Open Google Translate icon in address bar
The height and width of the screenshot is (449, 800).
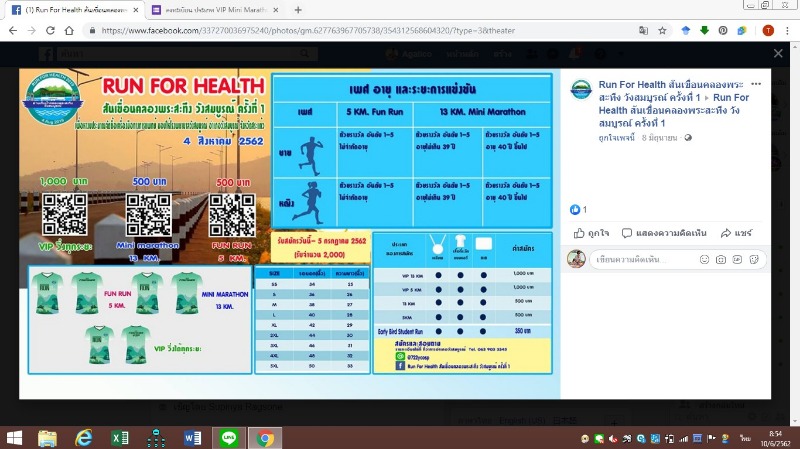643,31
